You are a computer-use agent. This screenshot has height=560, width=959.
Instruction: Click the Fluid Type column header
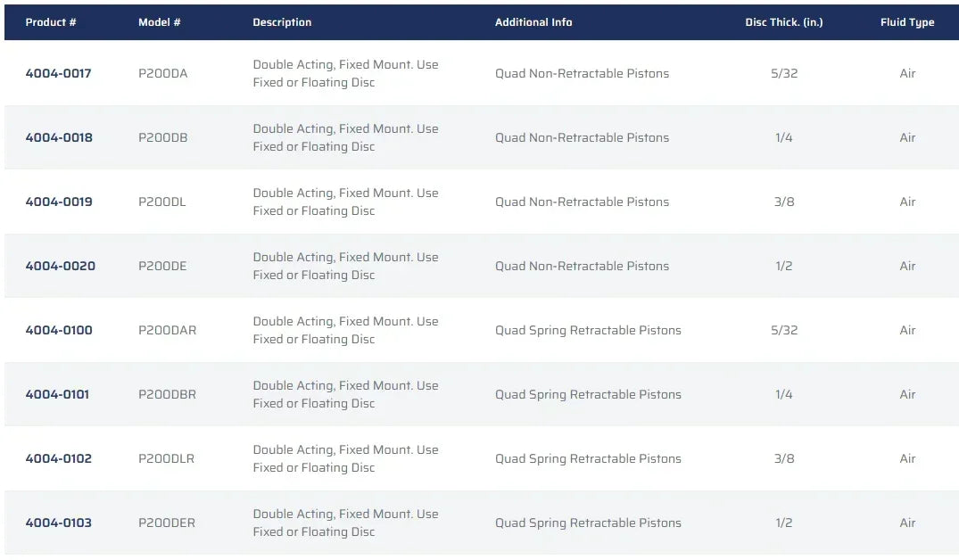[x=907, y=22]
